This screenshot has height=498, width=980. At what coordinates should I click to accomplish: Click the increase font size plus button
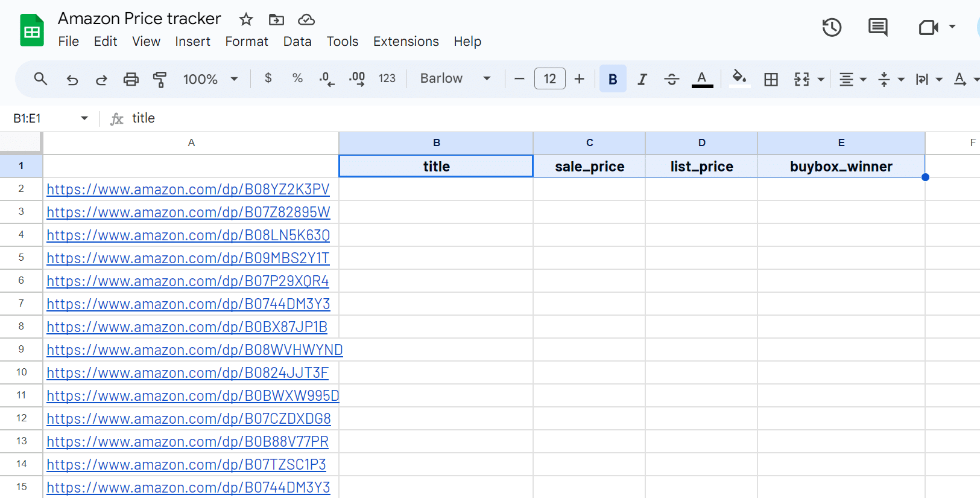(579, 79)
